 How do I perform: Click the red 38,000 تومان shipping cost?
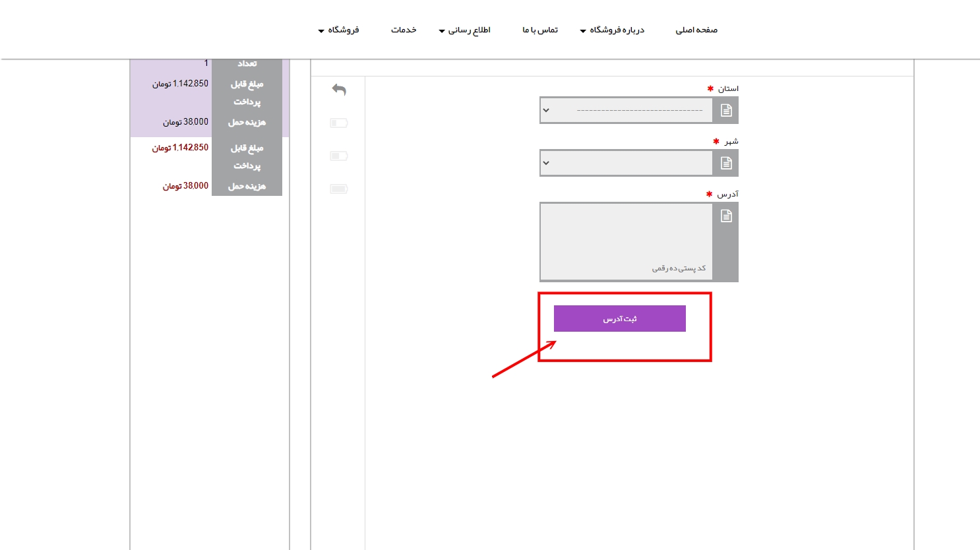[x=185, y=186]
